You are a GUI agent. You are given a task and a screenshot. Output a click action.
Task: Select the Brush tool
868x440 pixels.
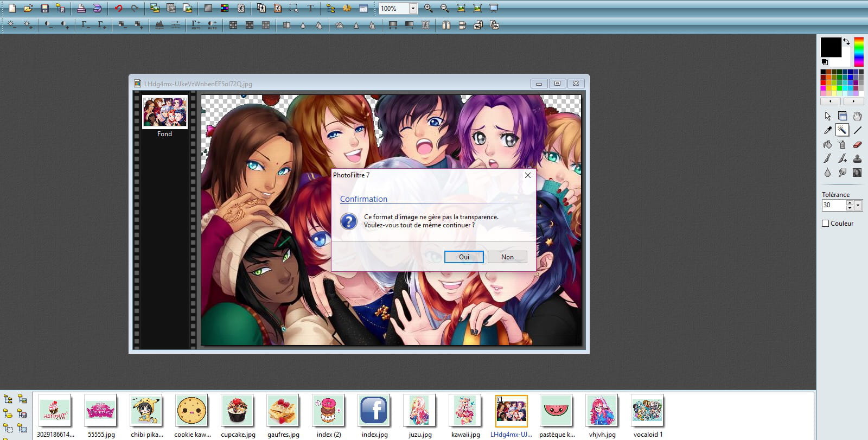tap(827, 158)
